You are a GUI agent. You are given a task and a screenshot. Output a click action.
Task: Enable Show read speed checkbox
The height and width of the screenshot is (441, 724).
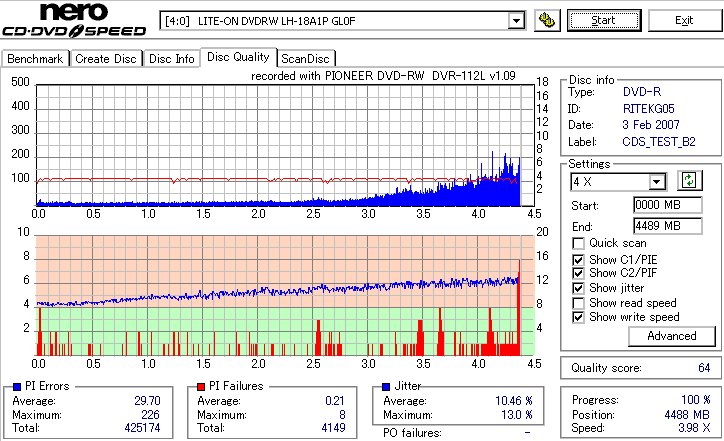[578, 303]
